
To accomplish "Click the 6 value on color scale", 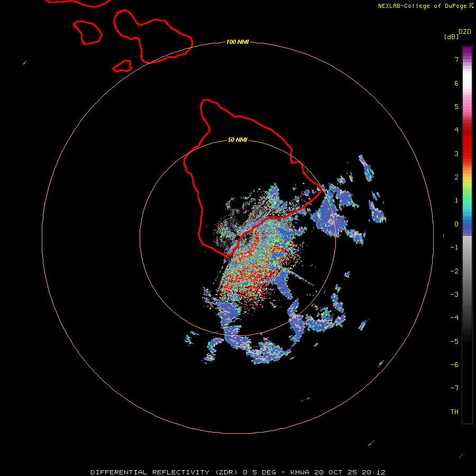I will [x=456, y=83].
